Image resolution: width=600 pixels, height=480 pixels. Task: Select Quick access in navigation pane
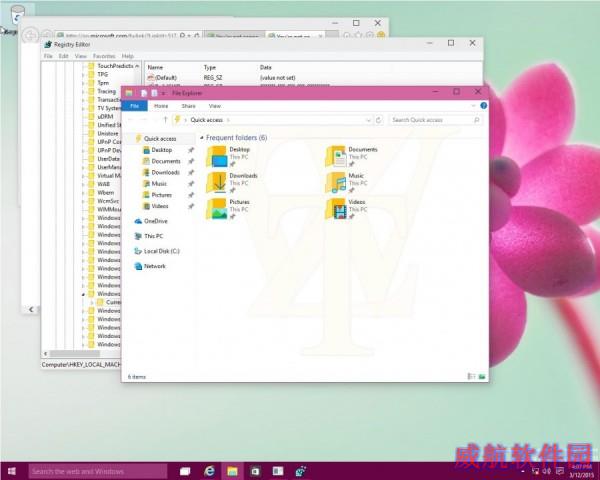160,139
